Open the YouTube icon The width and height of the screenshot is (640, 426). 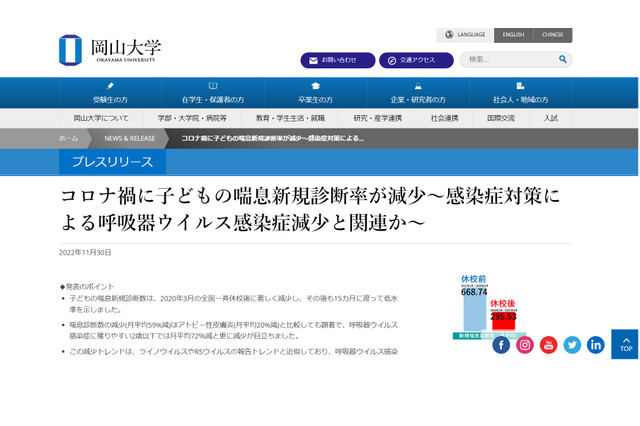click(549, 345)
